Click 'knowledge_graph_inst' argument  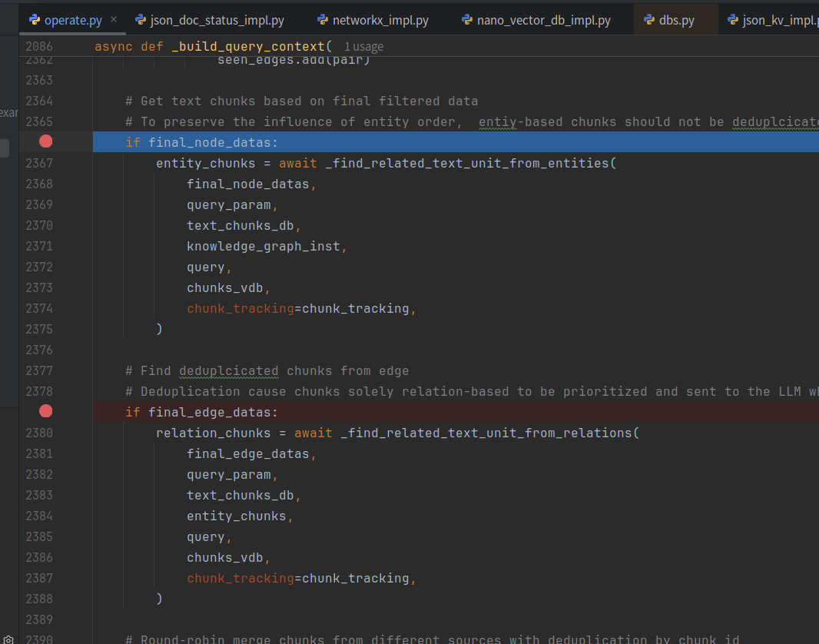pos(264,246)
